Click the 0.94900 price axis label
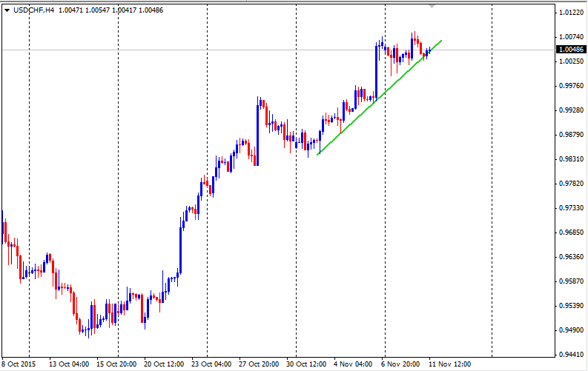 571,330
